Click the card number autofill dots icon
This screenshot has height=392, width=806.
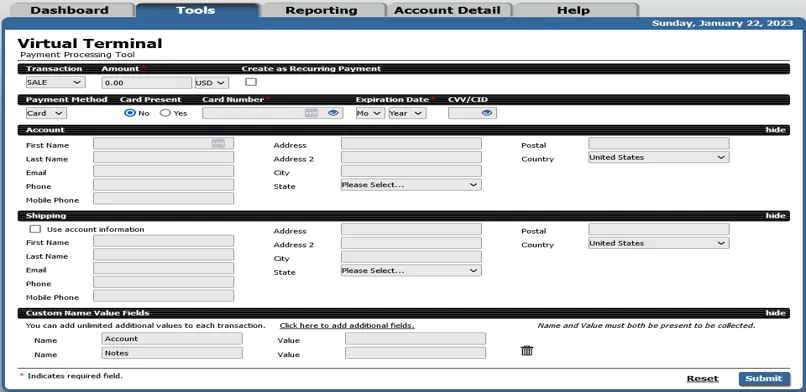311,113
